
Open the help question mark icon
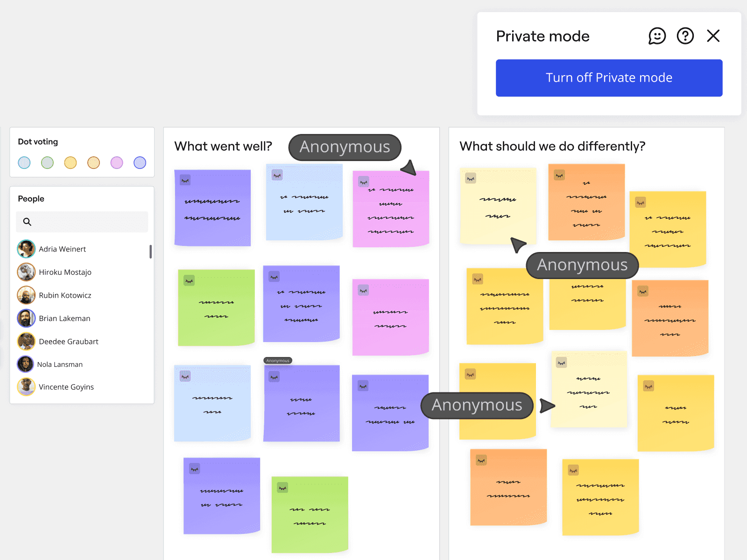pyautogui.click(x=685, y=36)
